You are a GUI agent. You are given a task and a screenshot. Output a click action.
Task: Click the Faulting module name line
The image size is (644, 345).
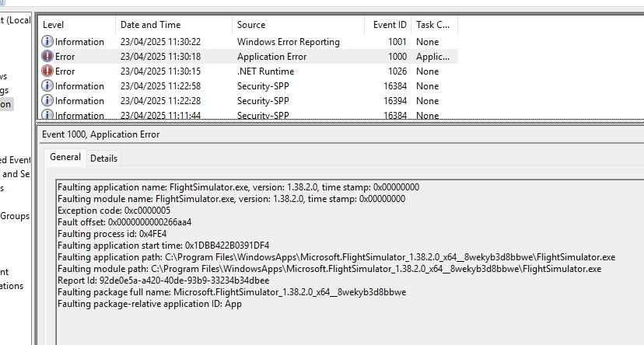231,199
